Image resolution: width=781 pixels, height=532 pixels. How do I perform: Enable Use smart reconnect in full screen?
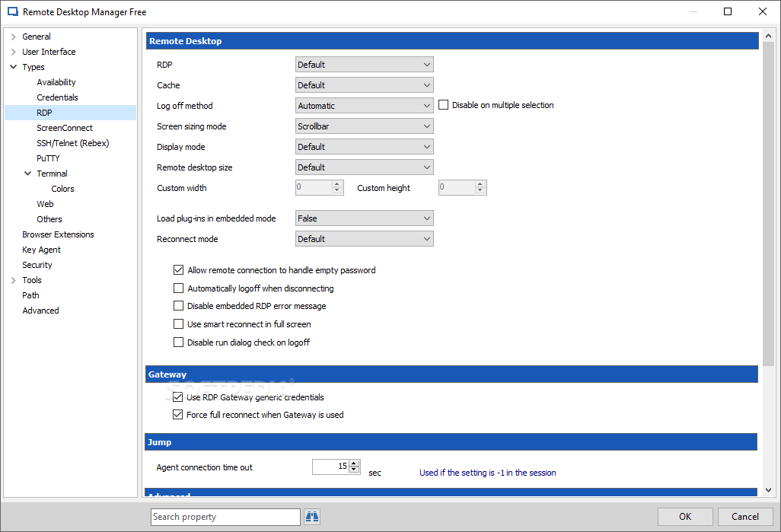click(178, 324)
